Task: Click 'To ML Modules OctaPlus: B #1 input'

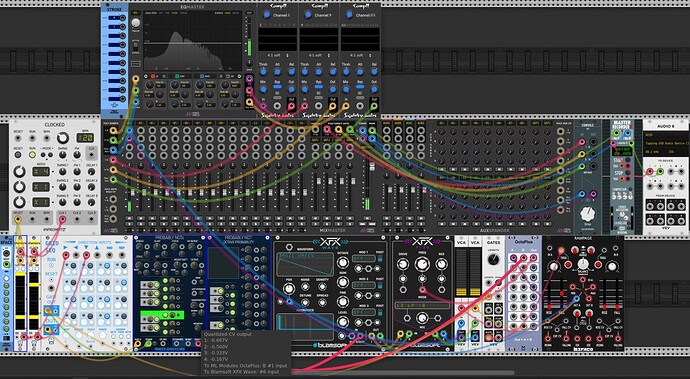Action: pos(246,365)
